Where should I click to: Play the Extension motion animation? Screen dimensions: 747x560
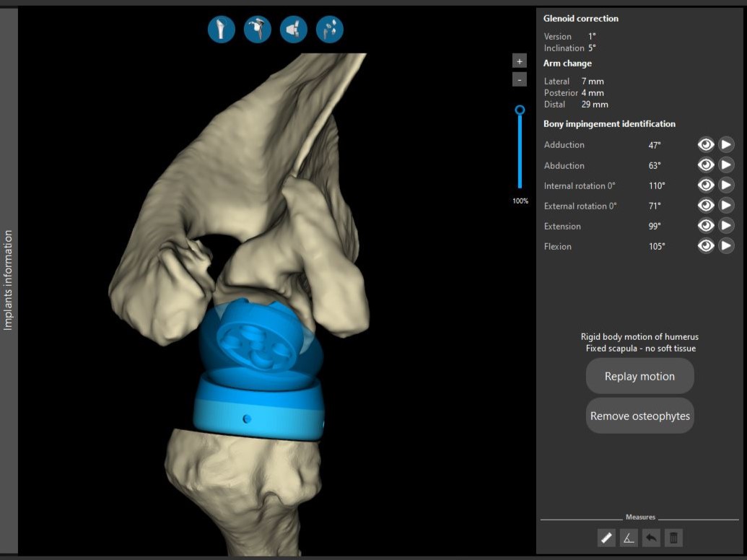click(x=726, y=226)
